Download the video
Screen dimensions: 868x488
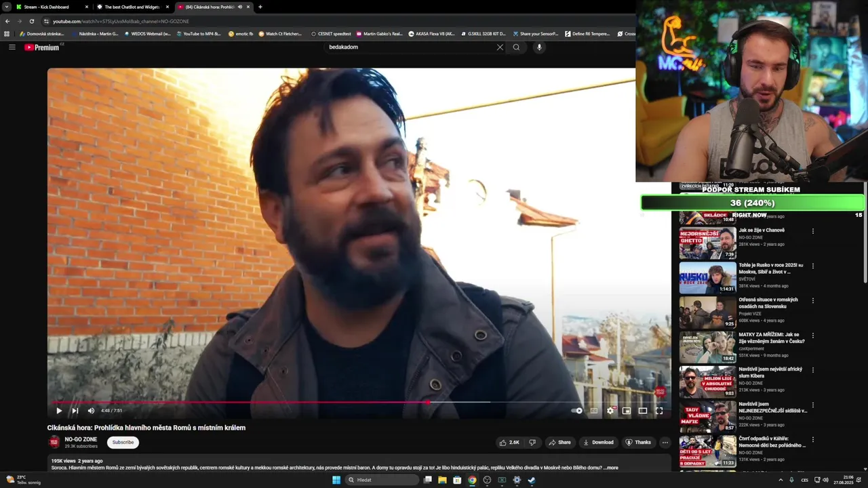pos(598,443)
